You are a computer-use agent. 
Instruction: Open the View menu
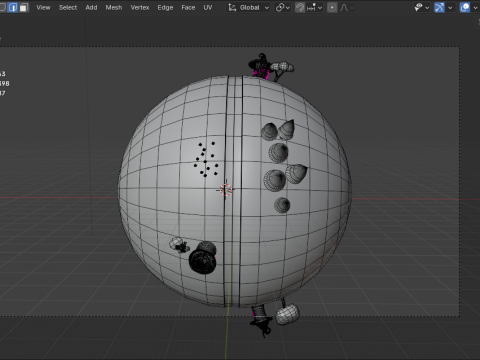pyautogui.click(x=43, y=7)
